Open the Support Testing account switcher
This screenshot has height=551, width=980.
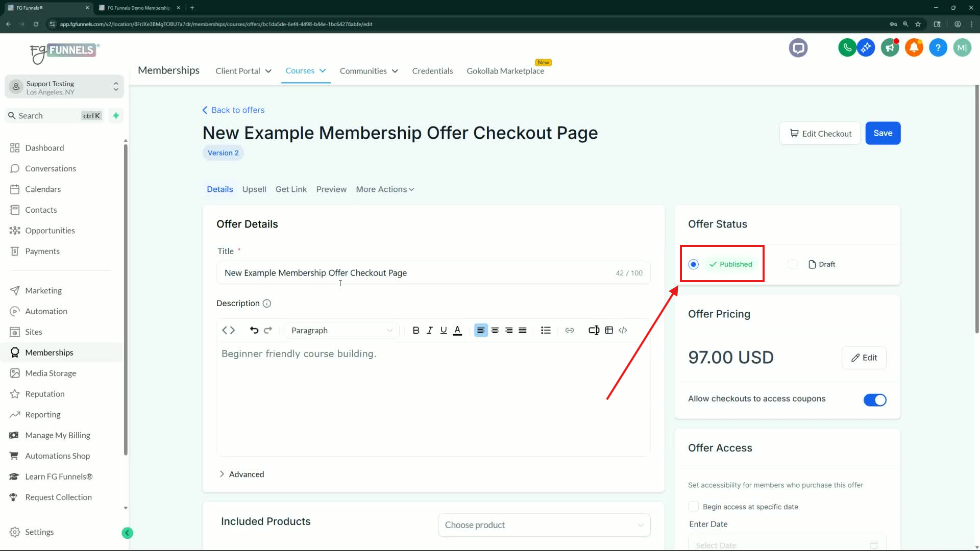point(64,87)
